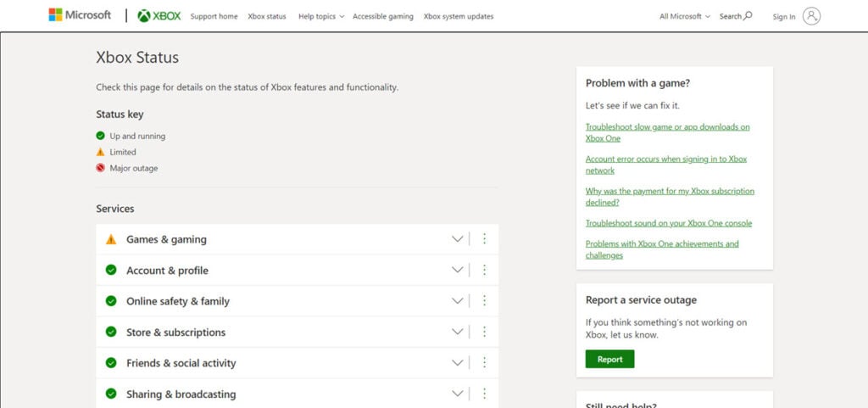
Task: Click the Major outage key icon
Action: point(100,168)
